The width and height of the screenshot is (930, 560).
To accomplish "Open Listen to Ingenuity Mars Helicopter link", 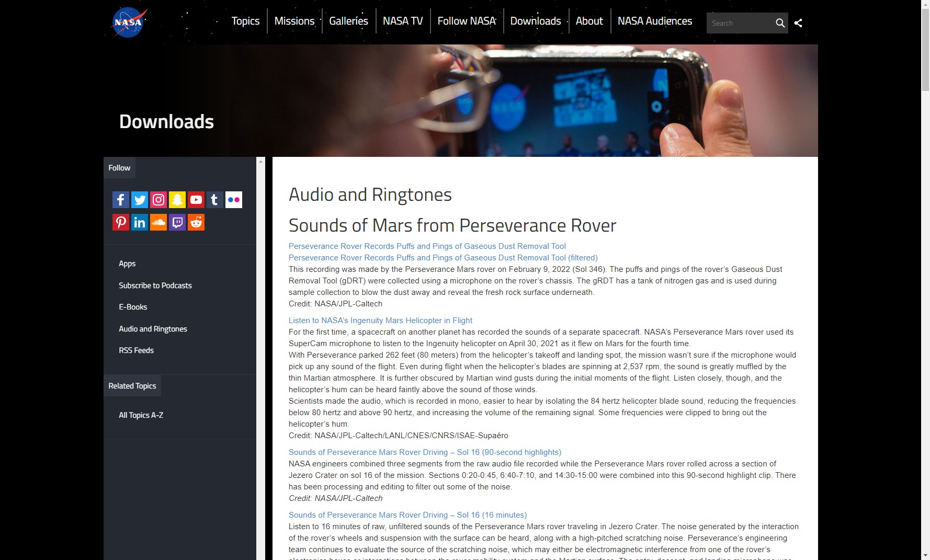I will pos(380,321).
